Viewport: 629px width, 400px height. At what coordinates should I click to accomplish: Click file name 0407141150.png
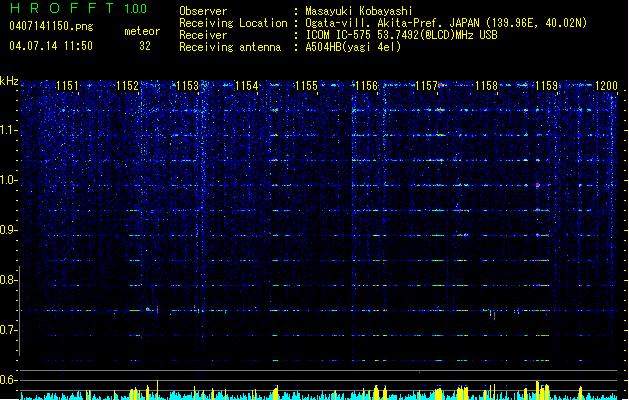[x=51, y=26]
